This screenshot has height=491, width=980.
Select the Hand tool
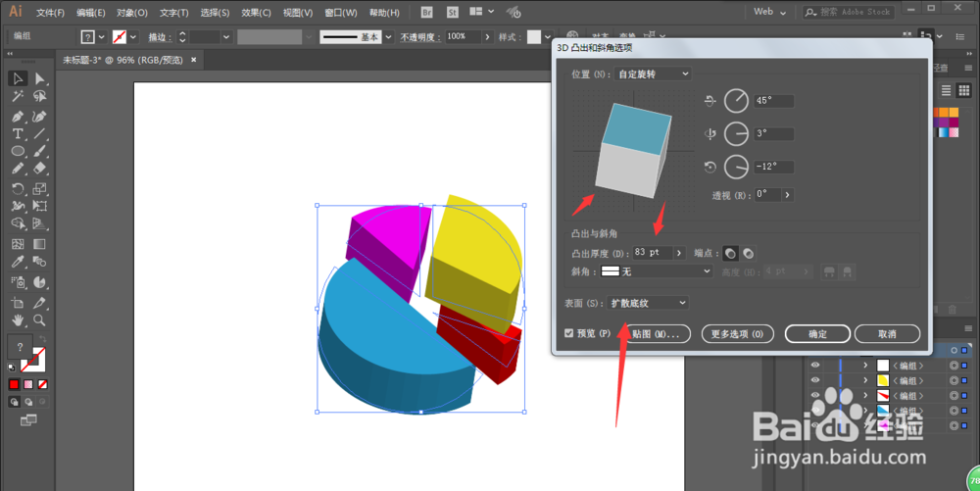coord(18,320)
